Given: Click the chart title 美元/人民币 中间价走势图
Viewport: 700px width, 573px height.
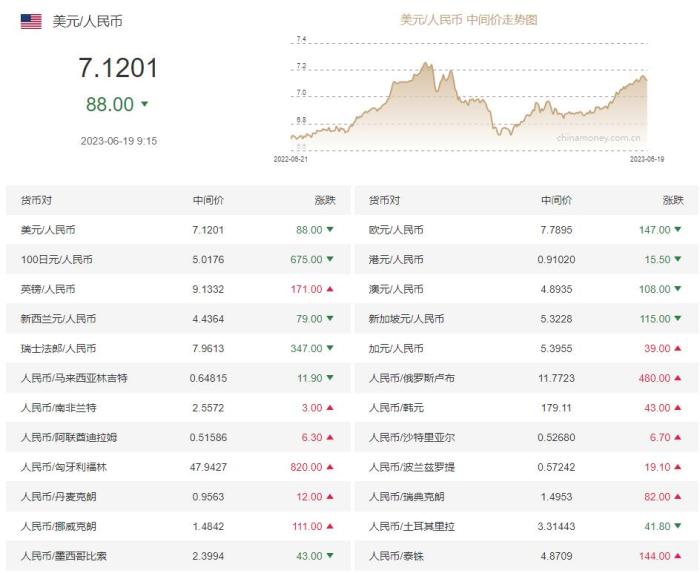Looking at the screenshot, I should click(x=469, y=20).
